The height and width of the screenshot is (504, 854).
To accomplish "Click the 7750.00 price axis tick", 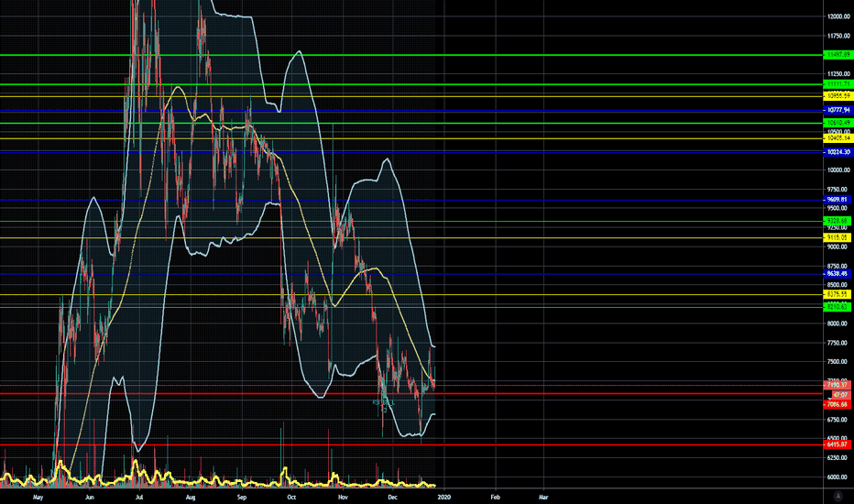I will pyautogui.click(x=838, y=343).
